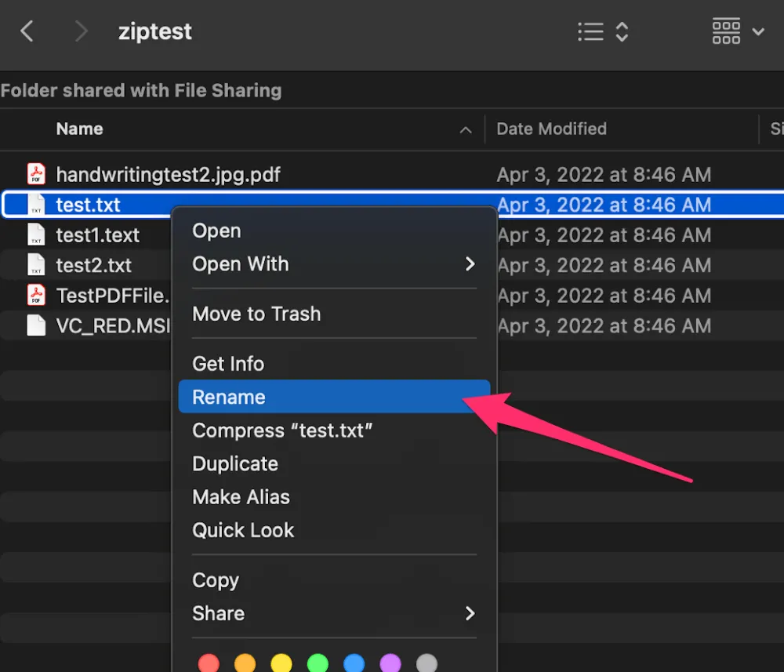
Task: Go forward with the right chevron arrow
Action: [x=81, y=31]
